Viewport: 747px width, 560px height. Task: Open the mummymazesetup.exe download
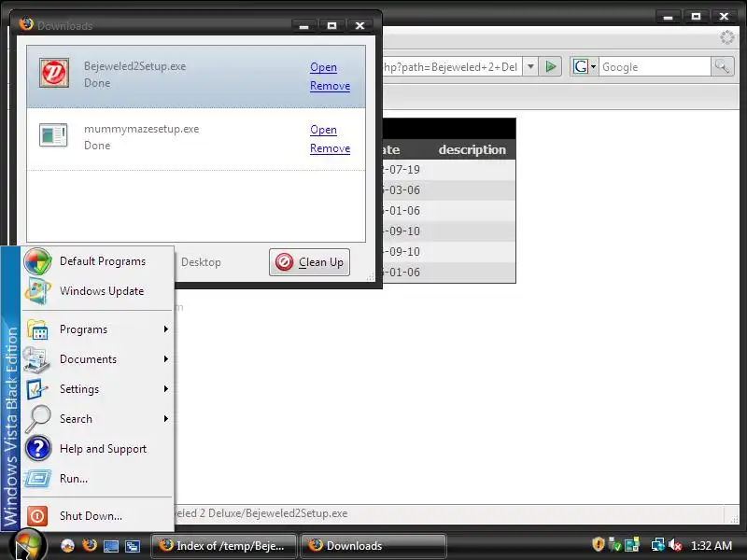coord(323,130)
